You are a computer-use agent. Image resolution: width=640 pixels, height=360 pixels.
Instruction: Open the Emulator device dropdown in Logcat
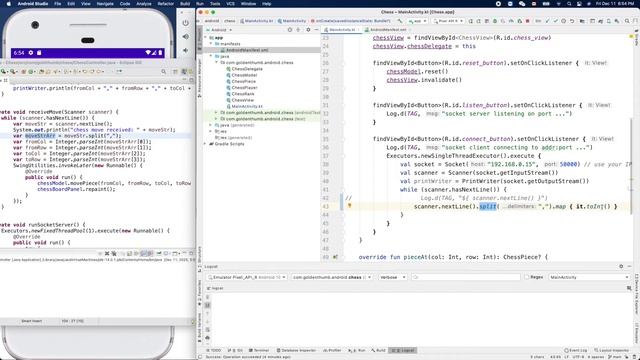[246, 277]
